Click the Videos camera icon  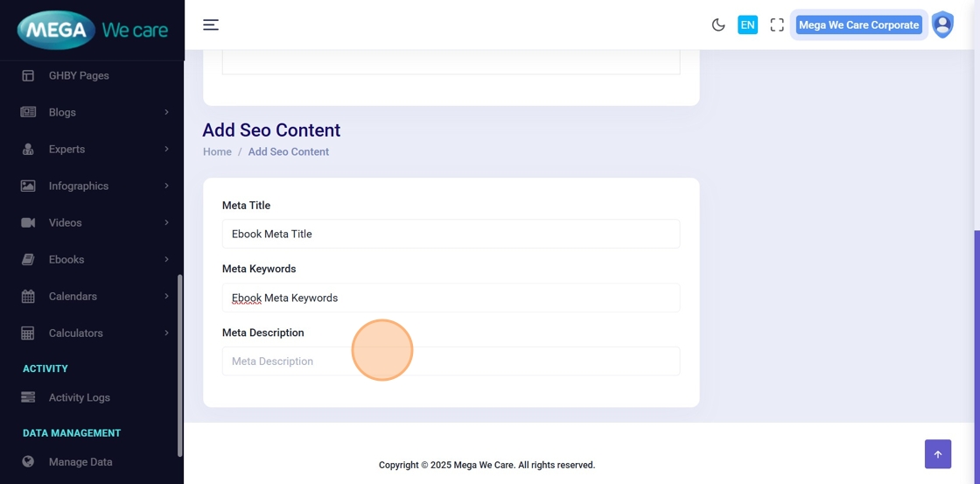point(28,222)
